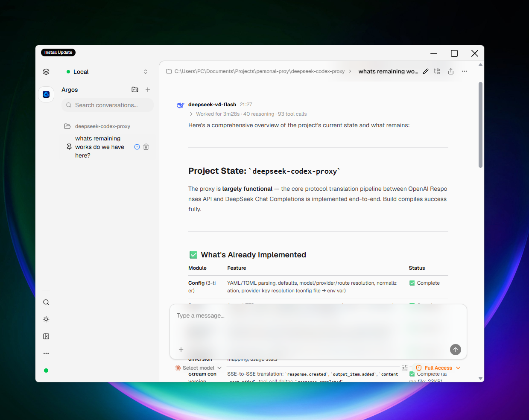Toggle light/dark theme with the sun icon
The height and width of the screenshot is (420, 529).
coord(46,319)
